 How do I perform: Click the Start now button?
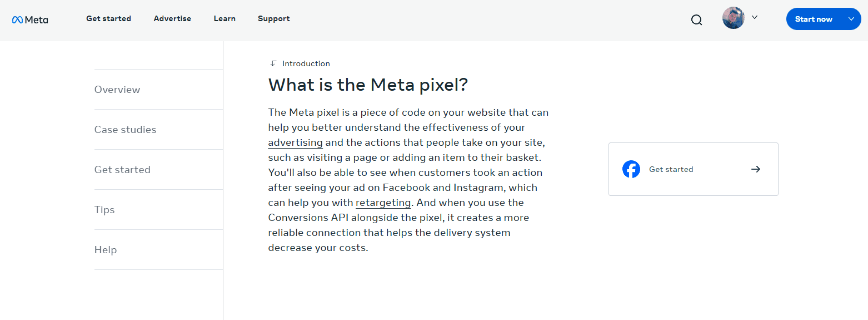[x=814, y=19]
